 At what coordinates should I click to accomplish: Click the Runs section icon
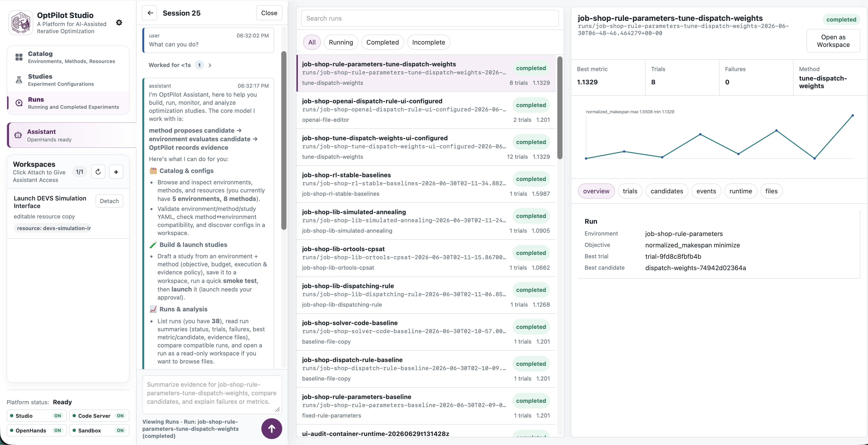pos(19,103)
